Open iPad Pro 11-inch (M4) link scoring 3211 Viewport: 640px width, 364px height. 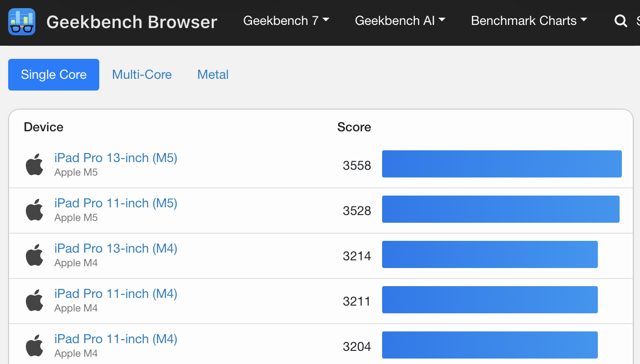click(116, 294)
